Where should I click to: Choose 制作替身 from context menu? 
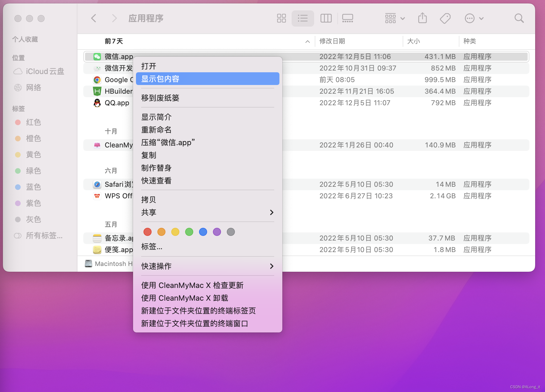point(207,168)
